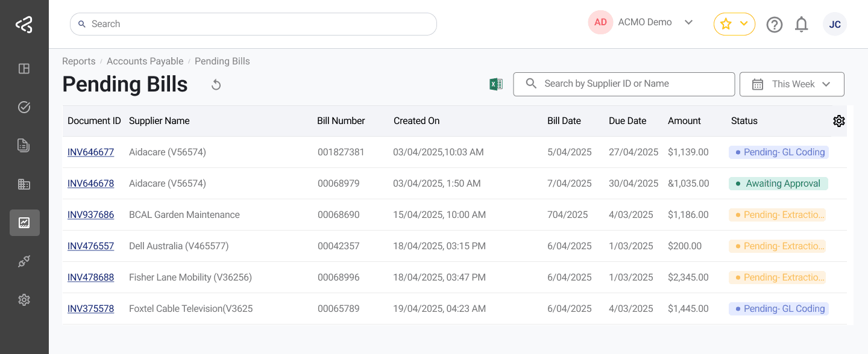This screenshot has height=354, width=868.
Task: Open the table column settings gear
Action: point(839,120)
